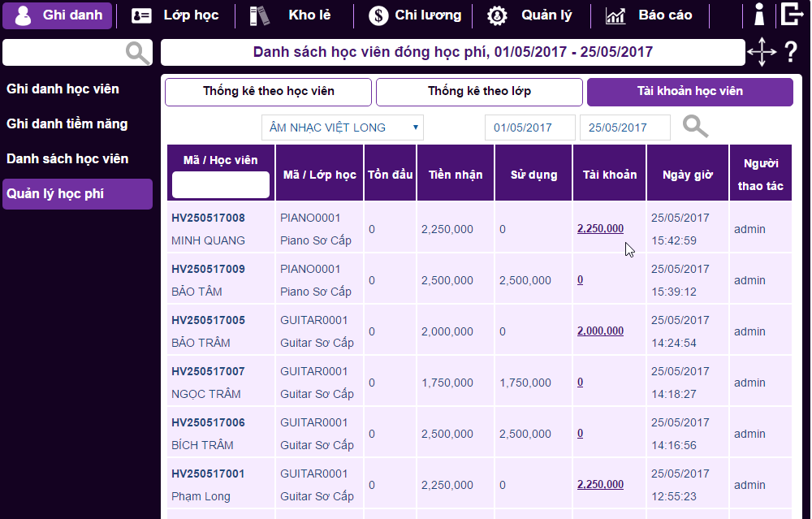Select Ghi danh tiềm năng in sidebar

point(67,124)
